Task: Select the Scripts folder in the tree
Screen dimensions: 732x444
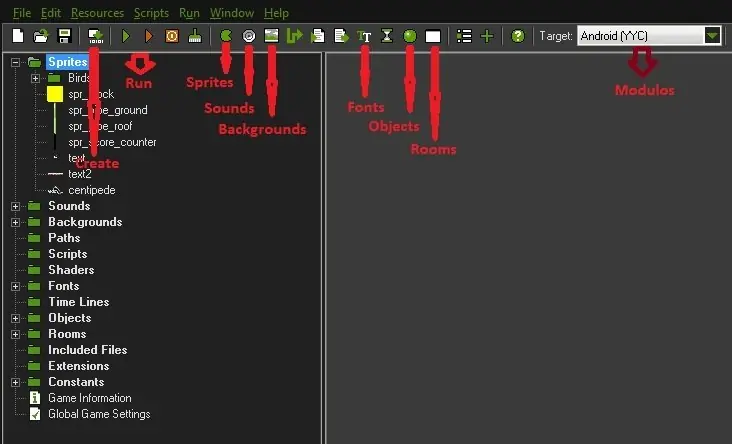Action: 68,254
